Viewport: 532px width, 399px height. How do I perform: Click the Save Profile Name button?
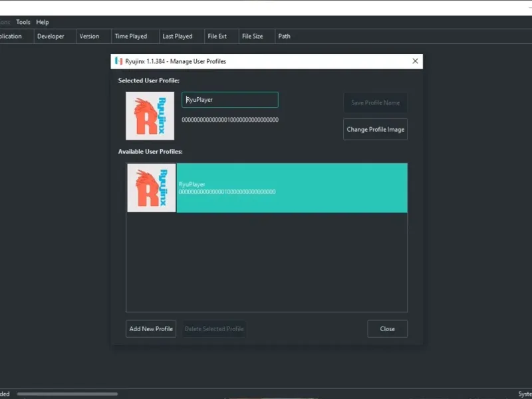pyautogui.click(x=375, y=102)
